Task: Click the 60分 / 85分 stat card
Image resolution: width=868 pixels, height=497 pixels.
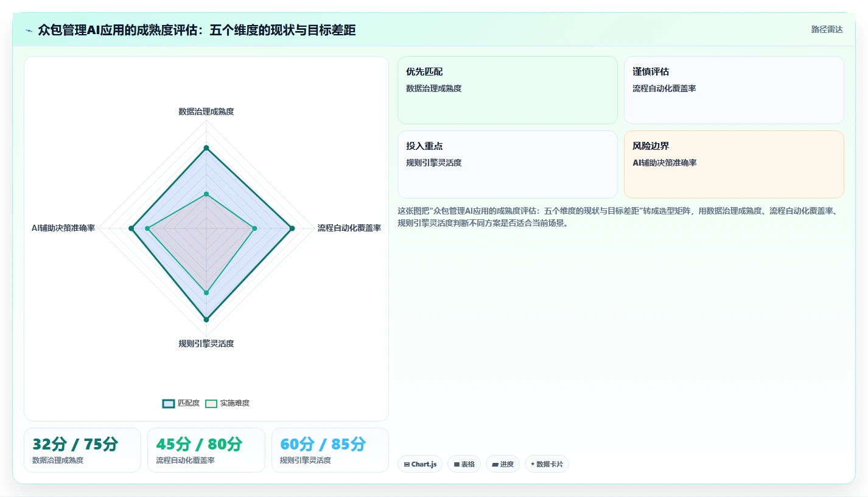Action: [330, 450]
